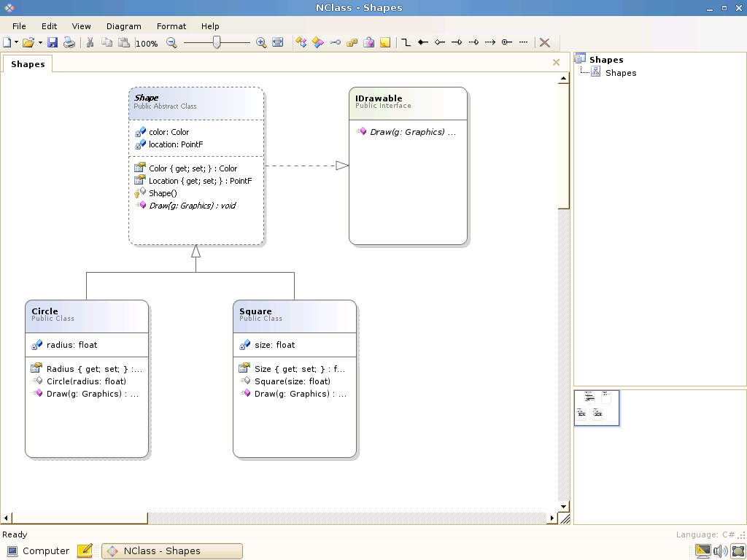Click the horizontal scrollbar right arrow
The image size is (747, 560).
[551, 518]
